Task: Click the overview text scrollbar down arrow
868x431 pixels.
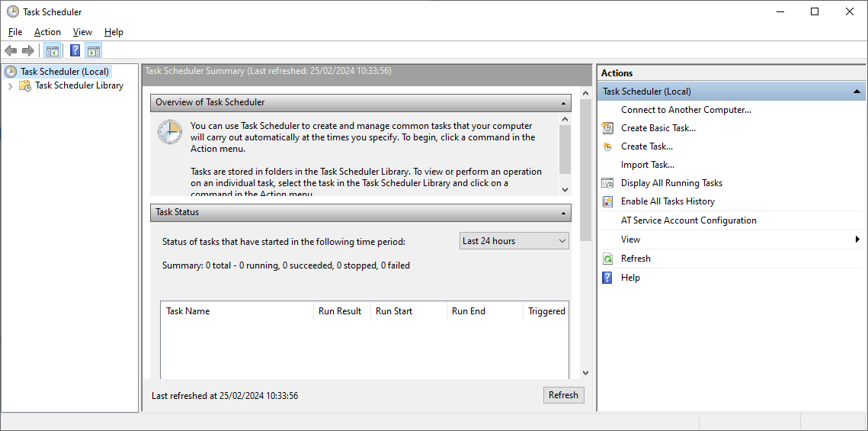Action: pyautogui.click(x=565, y=189)
